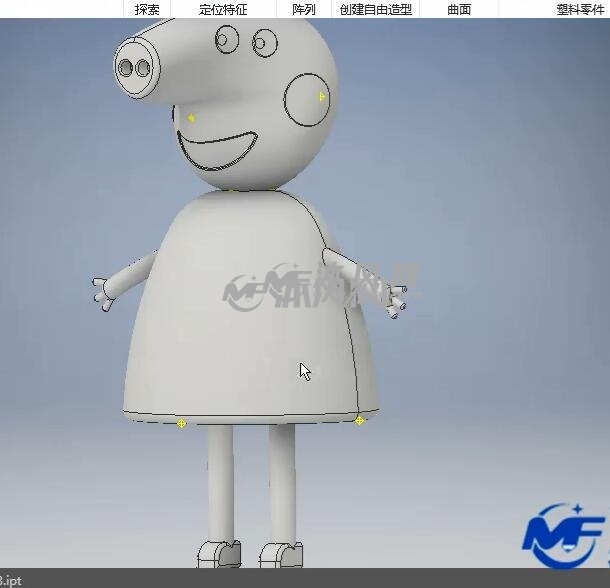Viewport: 610px width, 588px height.
Task: Select the 定位特征 ribbon panel label
Action: coord(223,9)
